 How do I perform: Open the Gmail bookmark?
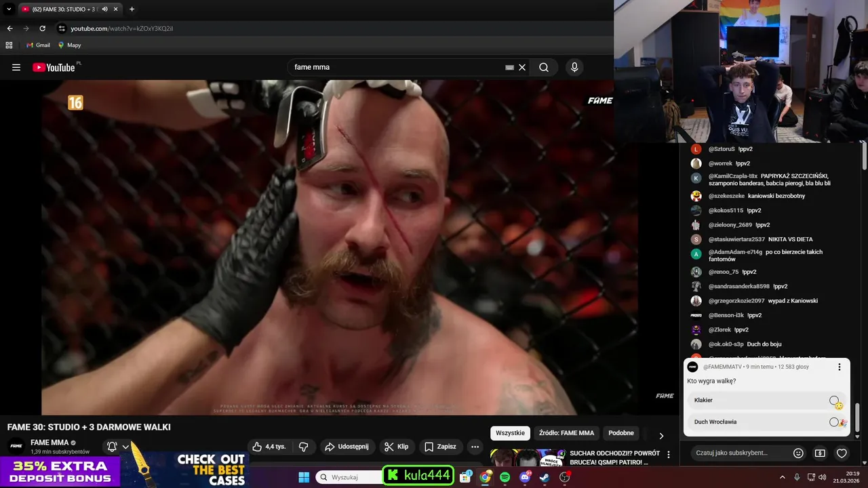pyautogui.click(x=38, y=45)
